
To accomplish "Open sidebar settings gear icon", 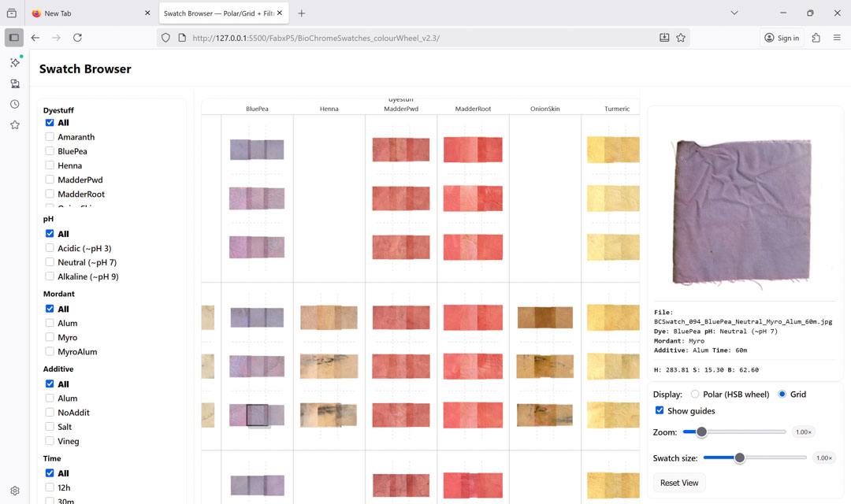I will pyautogui.click(x=14, y=491).
